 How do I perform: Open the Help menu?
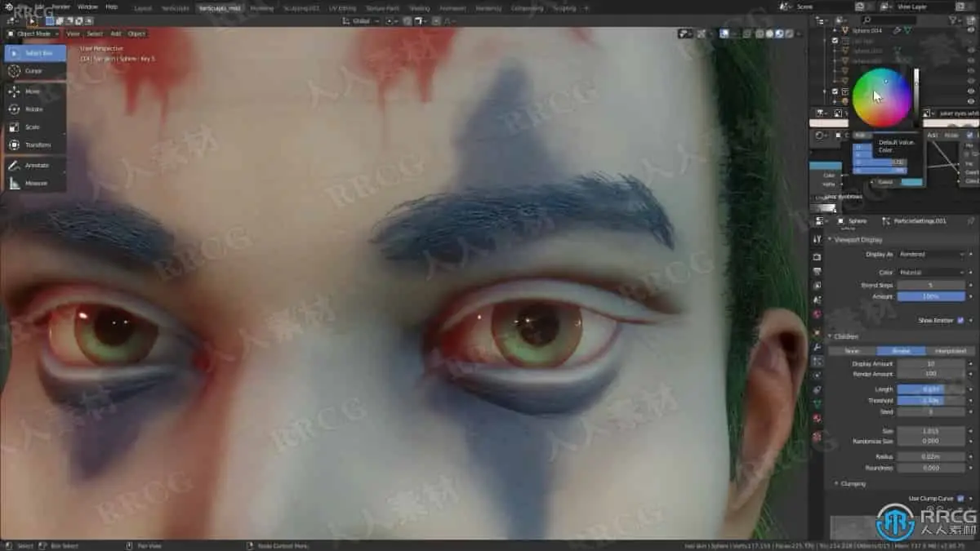point(112,6)
